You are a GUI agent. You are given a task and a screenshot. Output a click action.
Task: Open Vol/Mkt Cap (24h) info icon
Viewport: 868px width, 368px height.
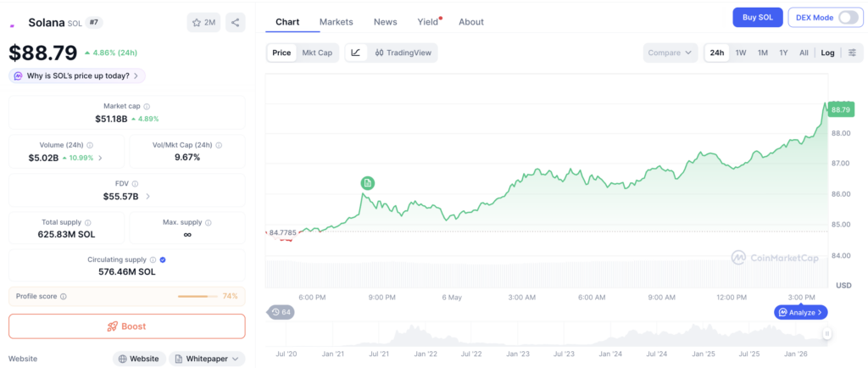pos(219,146)
